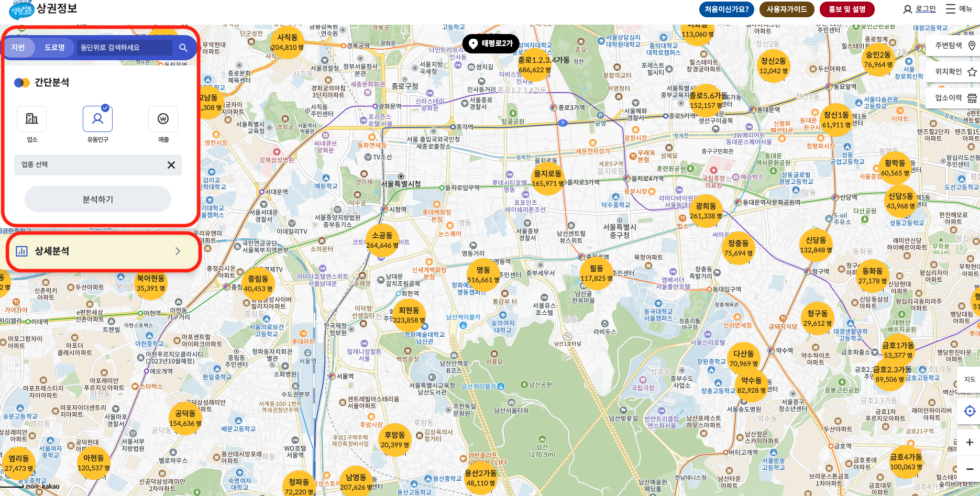Toggle the 유동인구 checked option
The height and width of the screenshot is (496, 980).
coord(97,119)
